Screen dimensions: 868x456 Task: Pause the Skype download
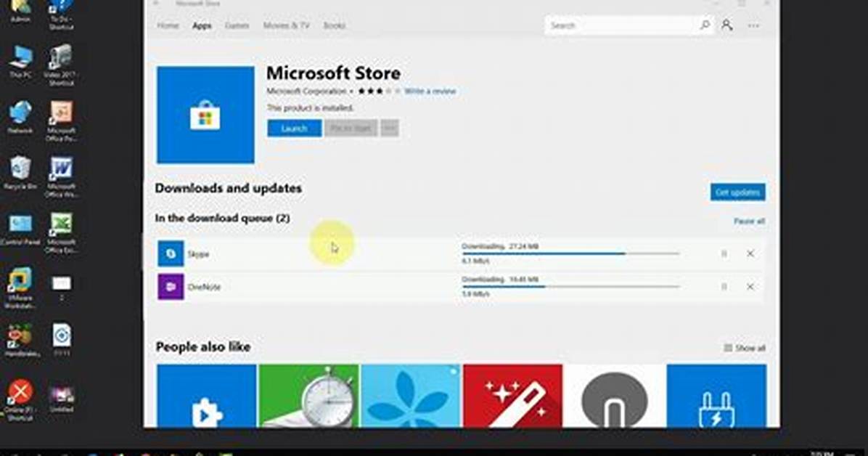(x=724, y=253)
